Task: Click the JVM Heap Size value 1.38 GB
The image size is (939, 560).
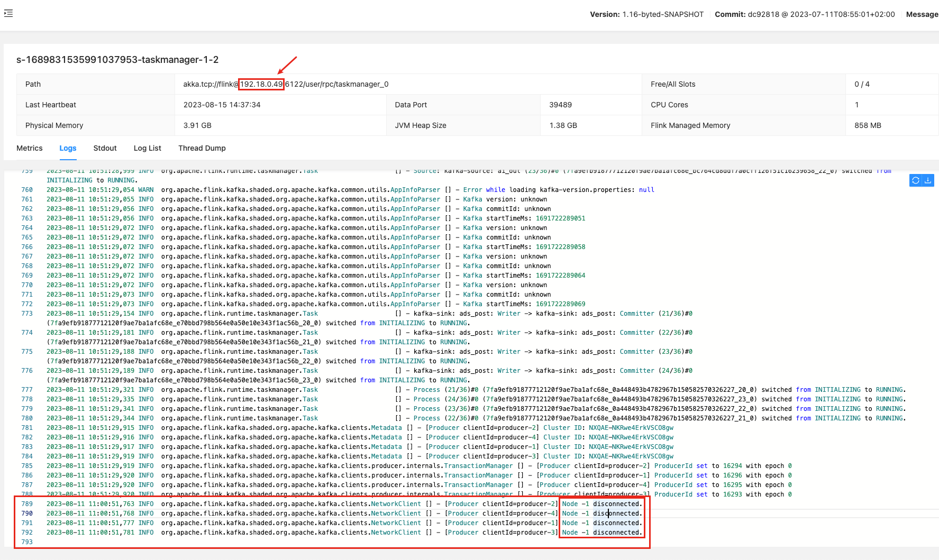Action: click(x=563, y=125)
